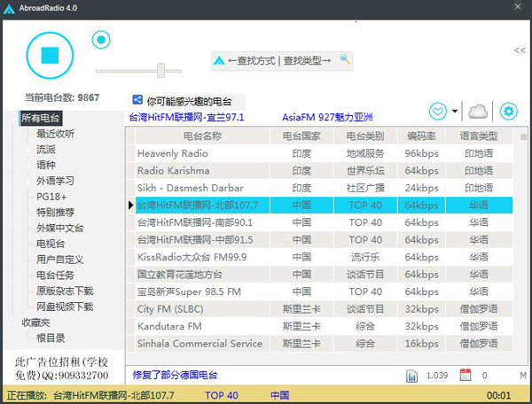Select 宝岛新声Super 98.5 FM station
The height and width of the screenshot is (404, 532).
(x=319, y=291)
